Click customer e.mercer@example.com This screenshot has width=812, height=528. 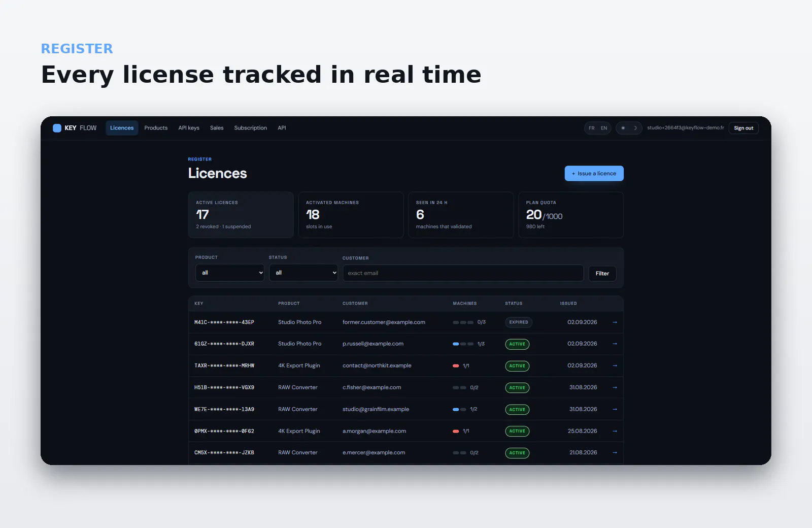(374, 452)
